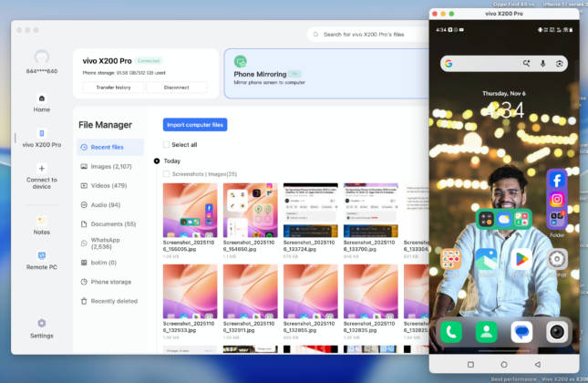
Task: Switch to Videos (479) category
Action: pyautogui.click(x=108, y=185)
